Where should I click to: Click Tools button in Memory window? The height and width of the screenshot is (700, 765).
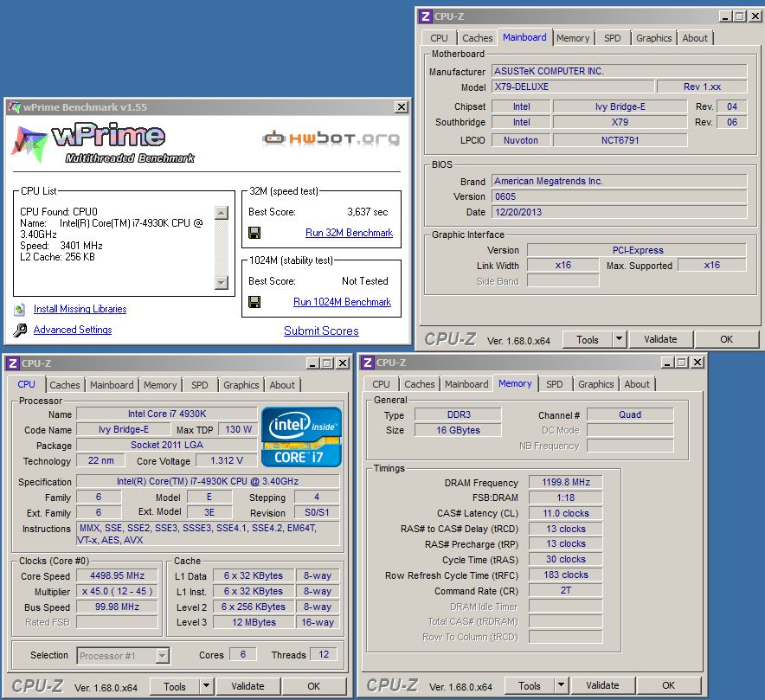[x=530, y=685]
